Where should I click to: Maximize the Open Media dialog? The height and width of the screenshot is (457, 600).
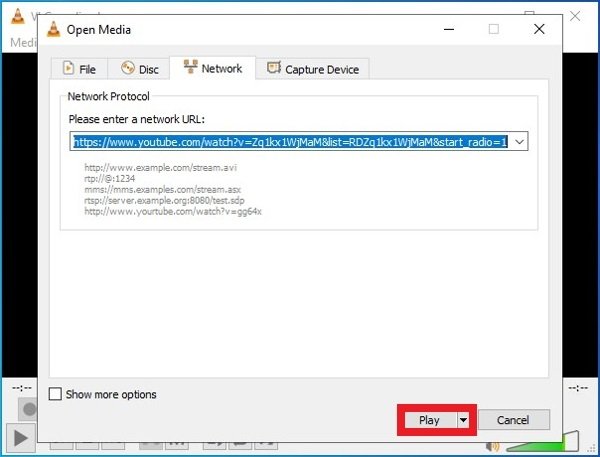(x=494, y=29)
